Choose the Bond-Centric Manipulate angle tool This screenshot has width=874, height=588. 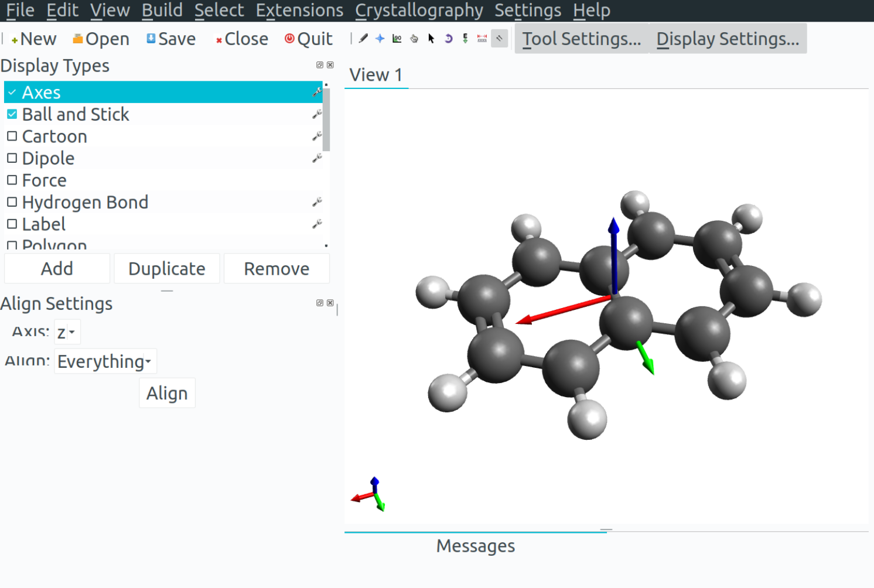[397, 39]
